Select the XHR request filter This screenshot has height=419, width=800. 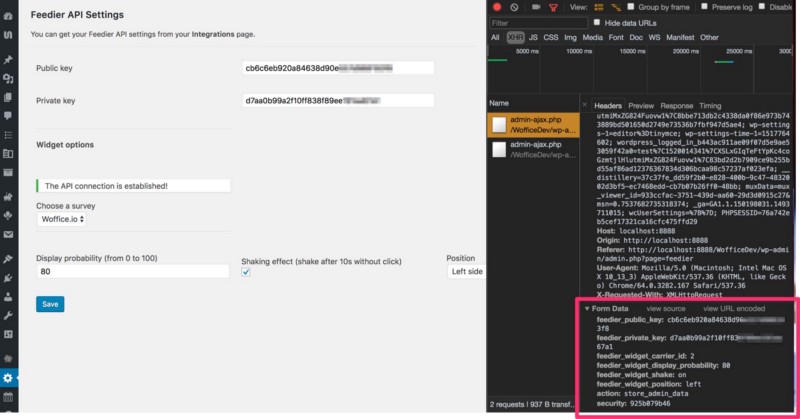pyautogui.click(x=515, y=37)
